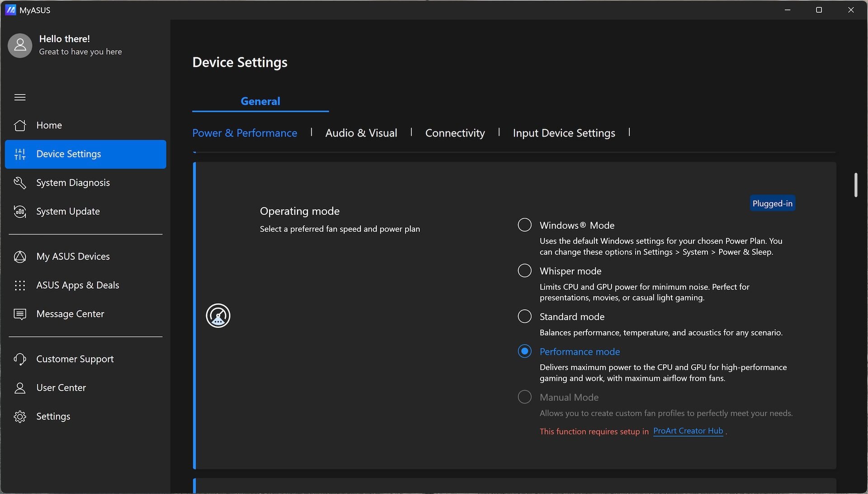This screenshot has width=868, height=494.
Task: Click Message Center chat icon
Action: [20, 314]
